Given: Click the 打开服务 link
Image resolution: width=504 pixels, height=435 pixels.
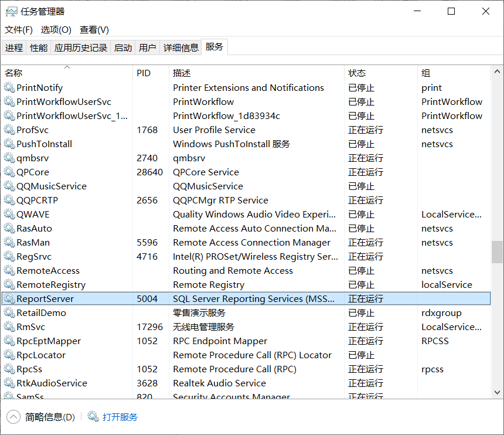Looking at the screenshot, I should (x=120, y=417).
